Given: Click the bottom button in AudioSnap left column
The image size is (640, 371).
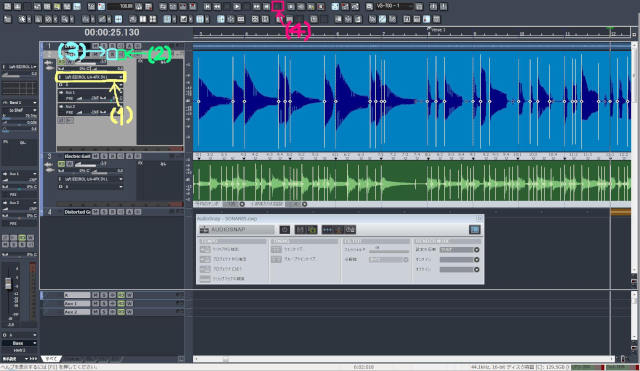Looking at the screenshot, I should (205, 278).
